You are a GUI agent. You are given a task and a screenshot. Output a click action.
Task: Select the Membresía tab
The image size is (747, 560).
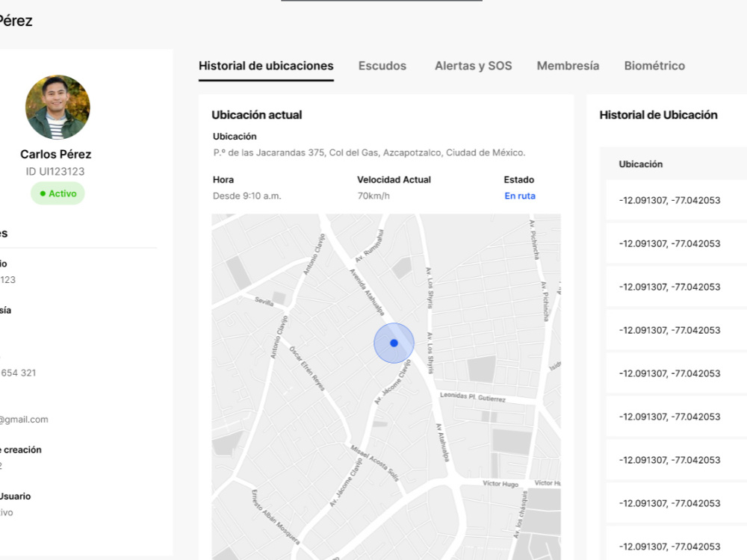click(567, 66)
